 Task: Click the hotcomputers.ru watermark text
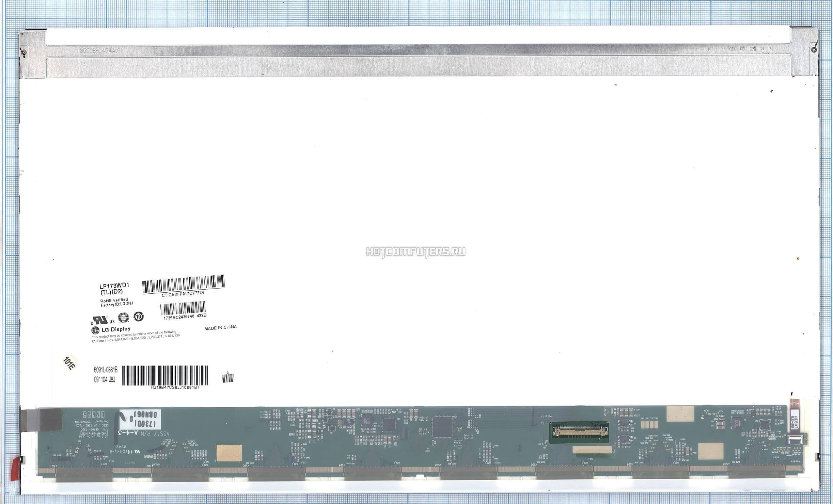coord(416,251)
